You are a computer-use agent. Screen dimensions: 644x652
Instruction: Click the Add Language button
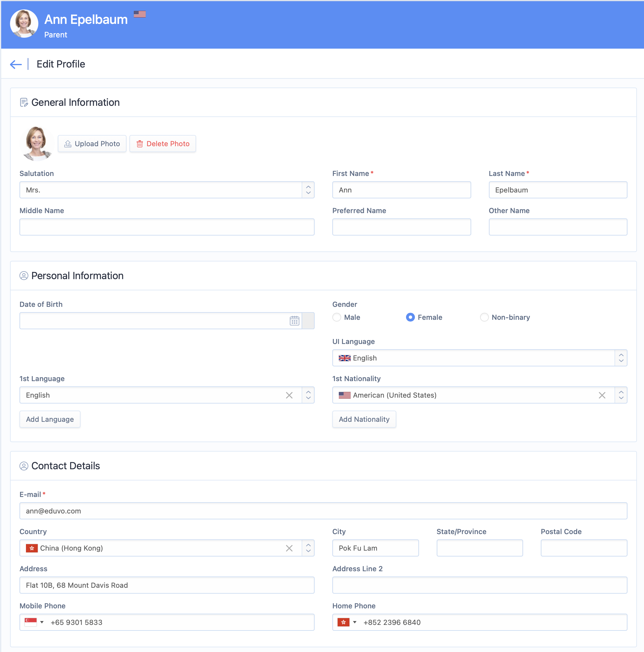tap(50, 419)
